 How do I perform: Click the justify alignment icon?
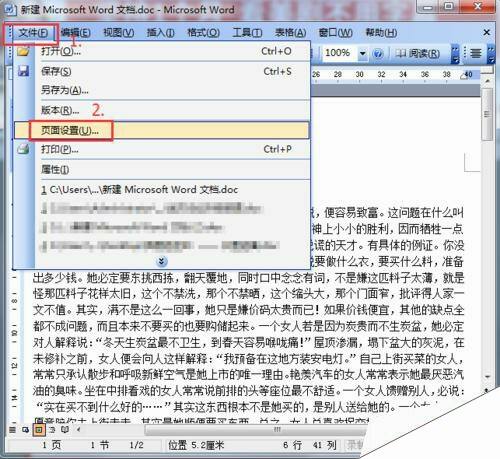point(476,53)
